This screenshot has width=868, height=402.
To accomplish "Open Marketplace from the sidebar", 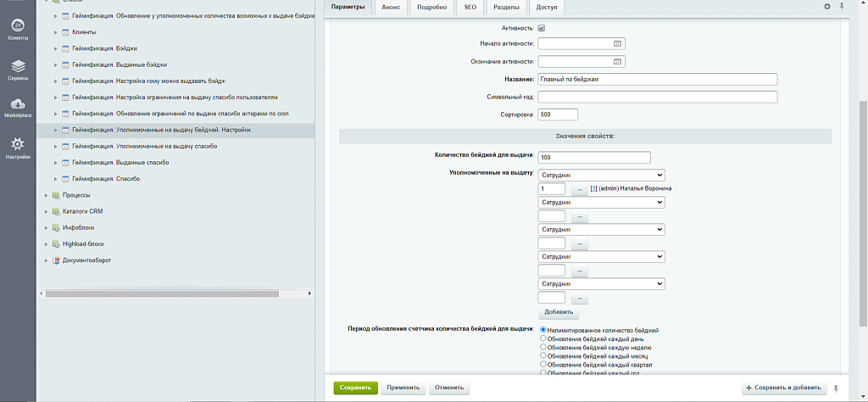I will 18,108.
